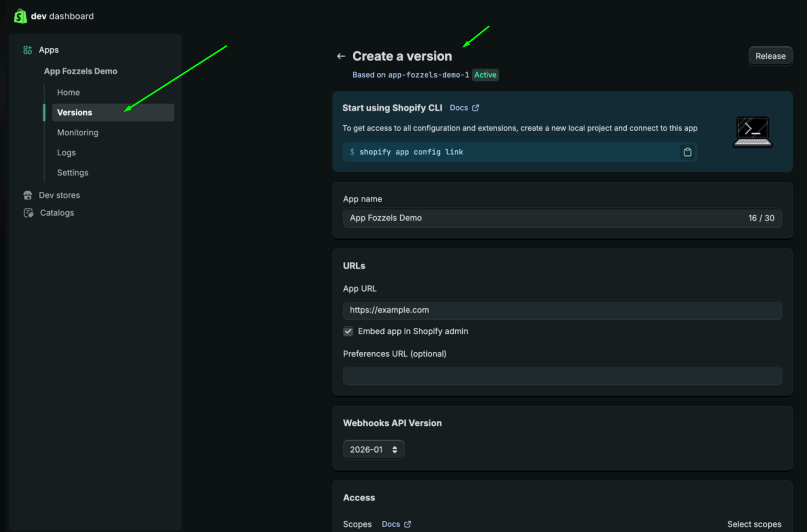The height and width of the screenshot is (532, 807).
Task: Open the app-fozzels-demo-1 version link
Action: [429, 75]
